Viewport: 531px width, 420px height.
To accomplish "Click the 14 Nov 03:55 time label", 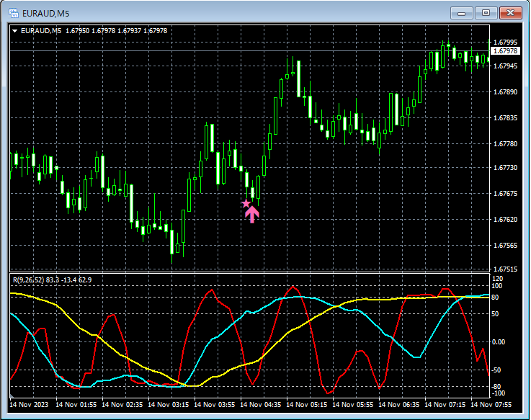I will pyautogui.click(x=215, y=404).
